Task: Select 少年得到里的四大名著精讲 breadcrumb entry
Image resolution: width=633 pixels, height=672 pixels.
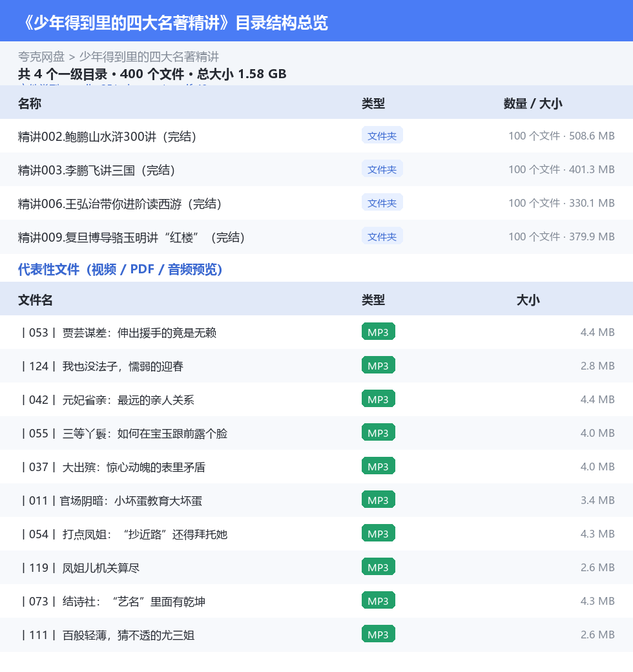Action: pyautogui.click(x=149, y=57)
